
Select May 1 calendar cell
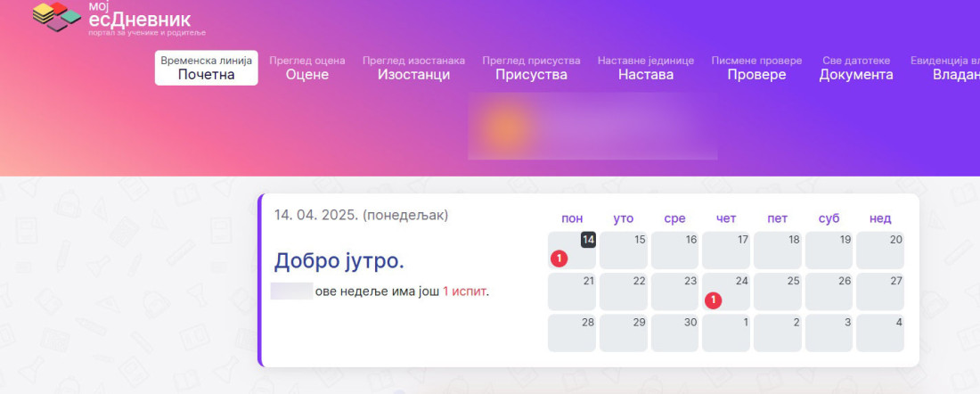(x=726, y=332)
